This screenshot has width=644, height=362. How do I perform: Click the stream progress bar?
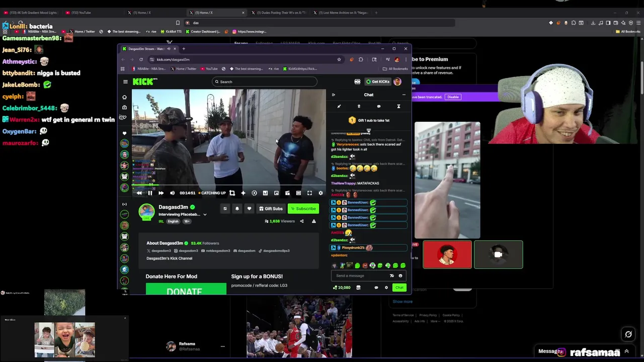(229, 186)
